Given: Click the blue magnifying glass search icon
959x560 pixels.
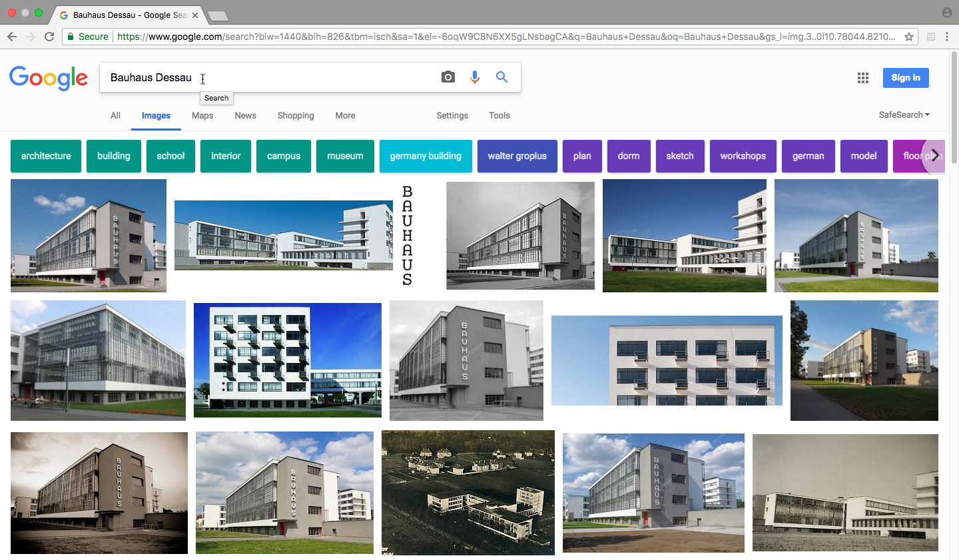Looking at the screenshot, I should [501, 77].
